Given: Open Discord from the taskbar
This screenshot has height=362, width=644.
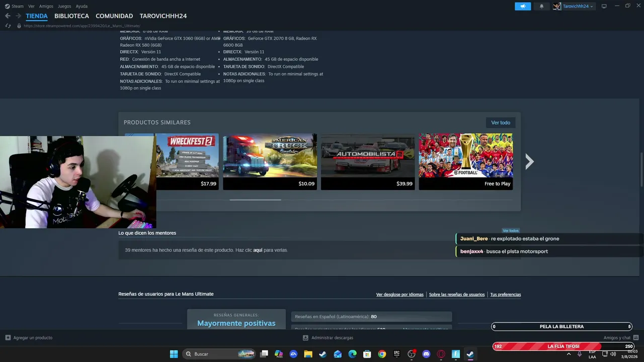Looking at the screenshot, I should point(426,354).
